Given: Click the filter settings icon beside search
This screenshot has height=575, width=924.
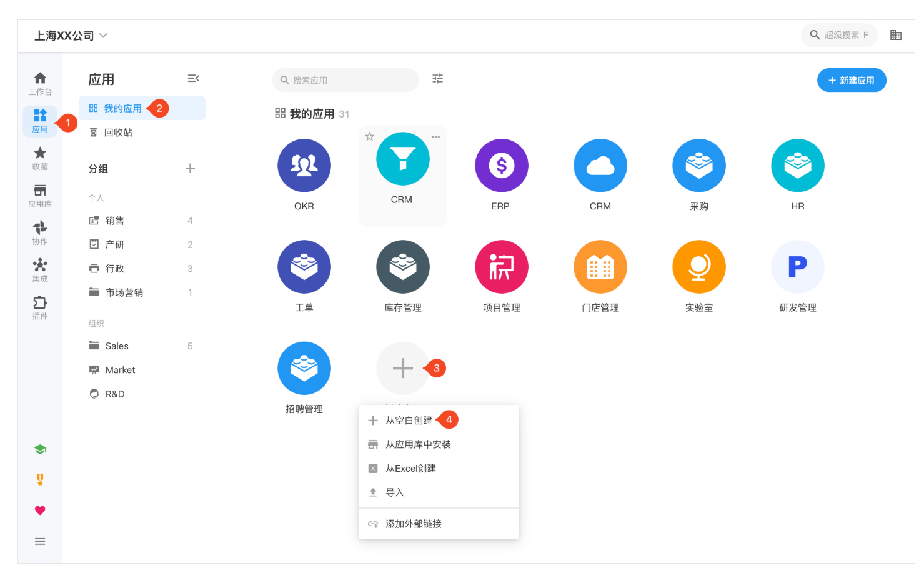Looking at the screenshot, I should click(x=437, y=79).
